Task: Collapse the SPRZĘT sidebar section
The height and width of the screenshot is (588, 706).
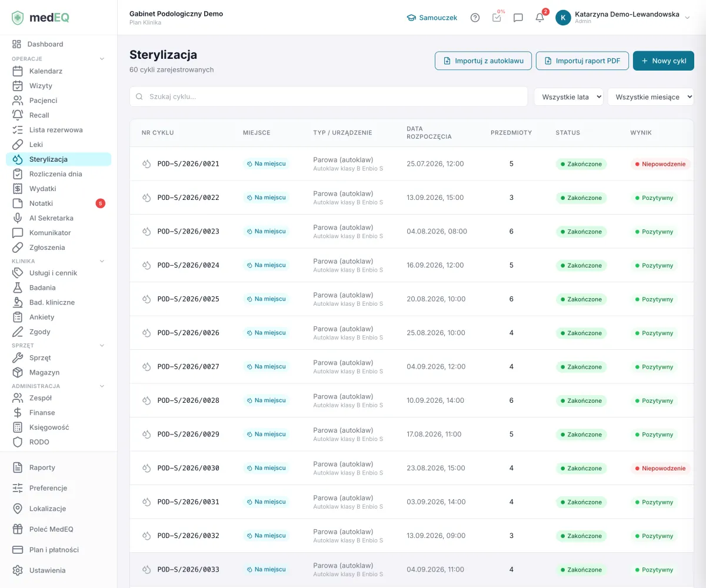Action: tap(102, 346)
